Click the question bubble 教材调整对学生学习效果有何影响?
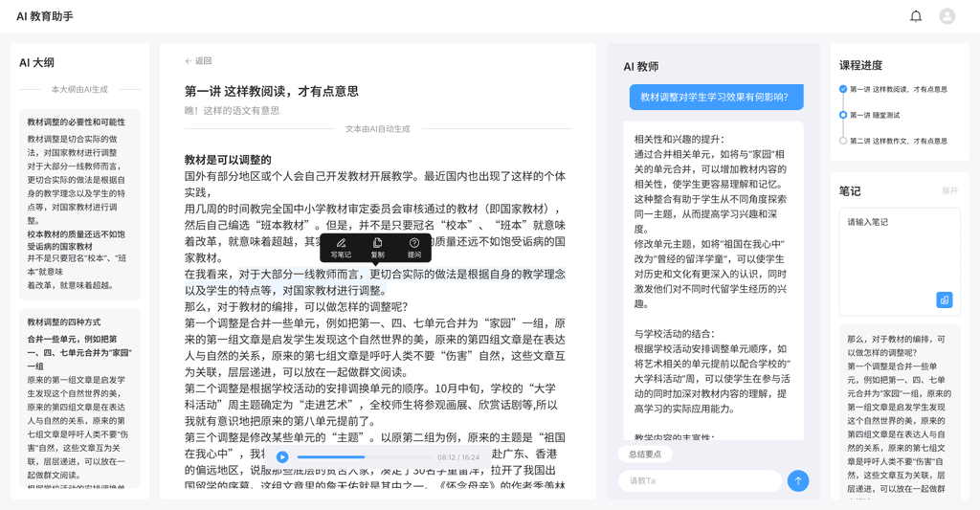Image resolution: width=980 pixels, height=510 pixels. 716,97
